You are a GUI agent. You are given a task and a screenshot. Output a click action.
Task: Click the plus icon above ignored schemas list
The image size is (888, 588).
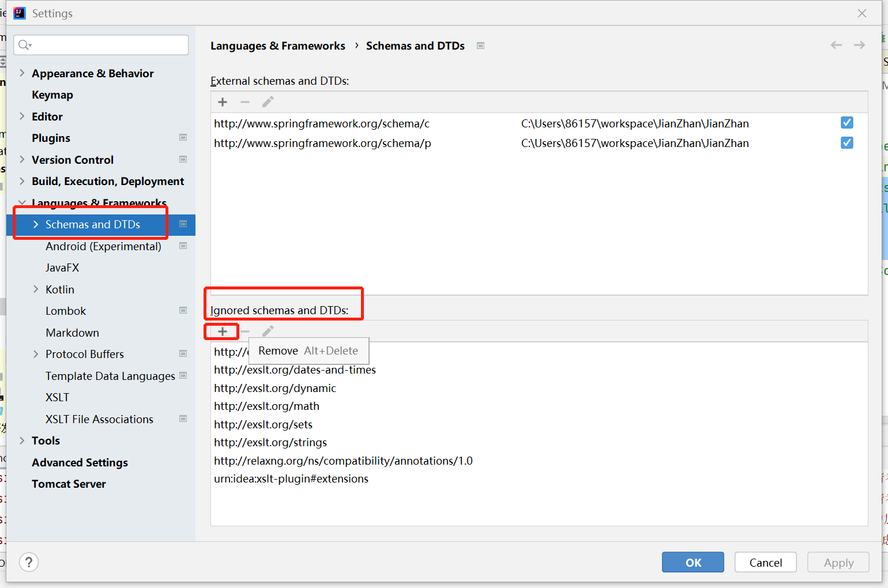tap(221, 331)
